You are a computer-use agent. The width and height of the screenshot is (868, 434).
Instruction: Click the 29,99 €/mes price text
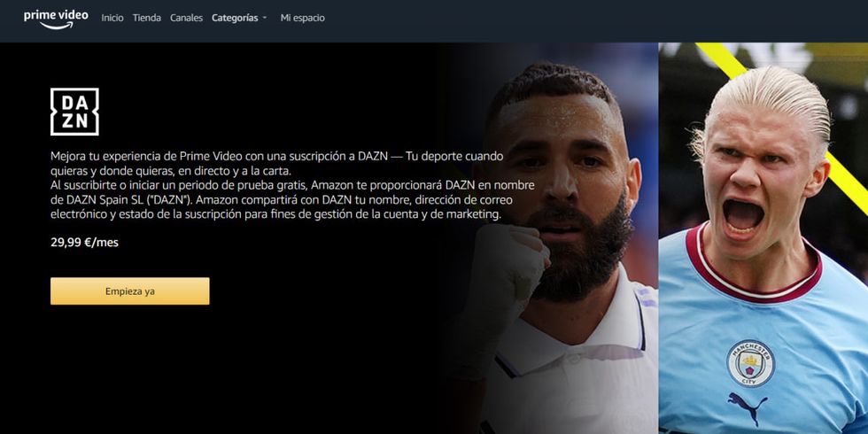coord(84,243)
